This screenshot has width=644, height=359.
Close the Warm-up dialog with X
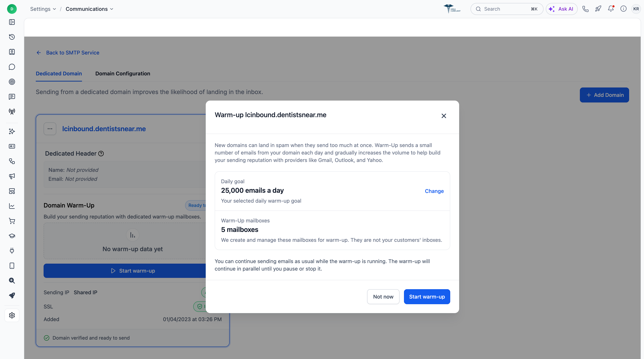(443, 116)
